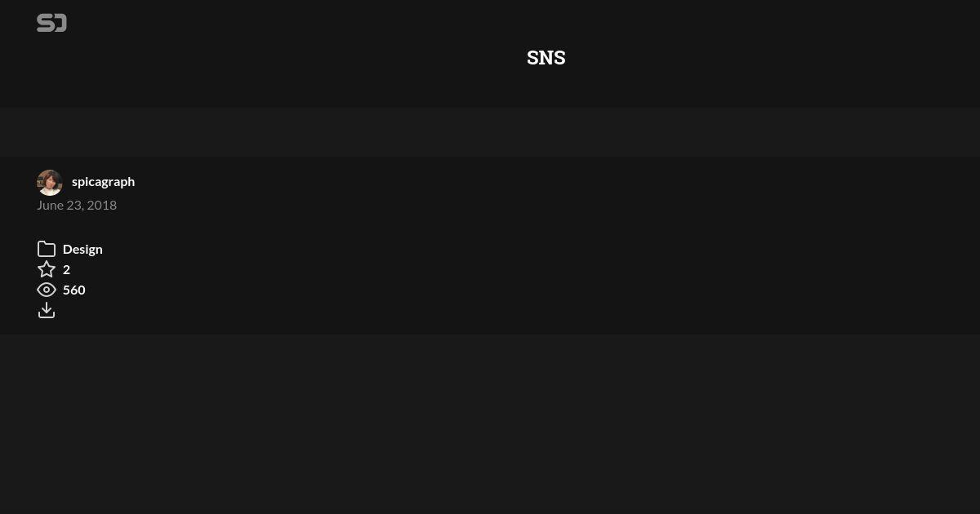Image resolution: width=980 pixels, height=514 pixels.
Task: Click the empty preview area at bottom
Action: click(490, 424)
